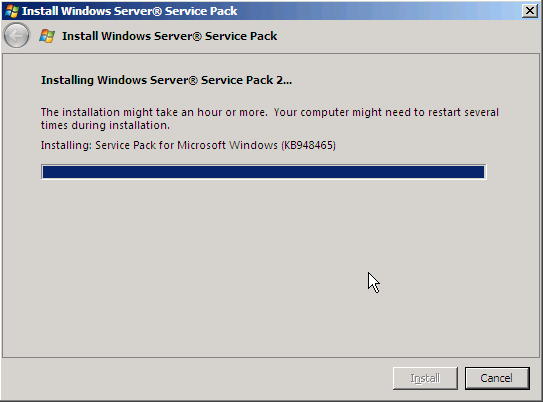Screen dimensions: 543x402
Task: Click the Windows flag icon in title bar
Action: 12,11
